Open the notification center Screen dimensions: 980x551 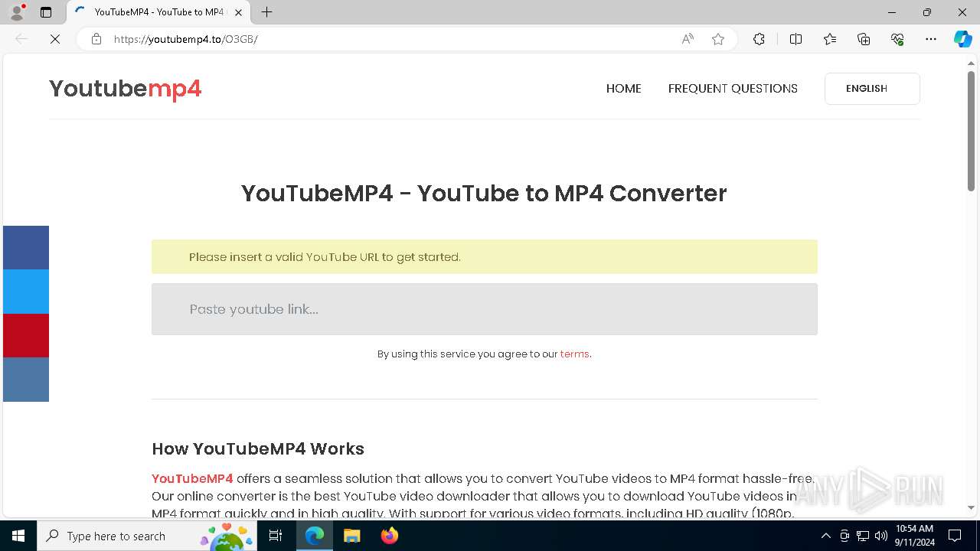955,536
